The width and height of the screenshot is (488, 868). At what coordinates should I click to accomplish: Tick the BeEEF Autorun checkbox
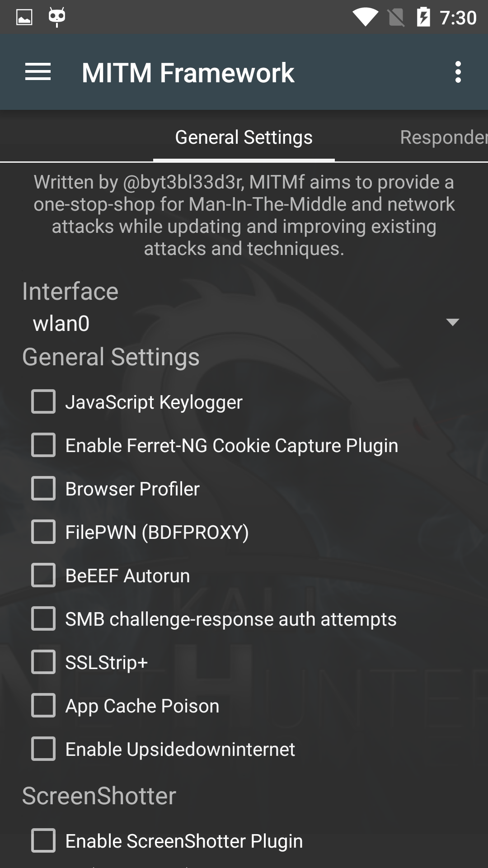pos(43,576)
